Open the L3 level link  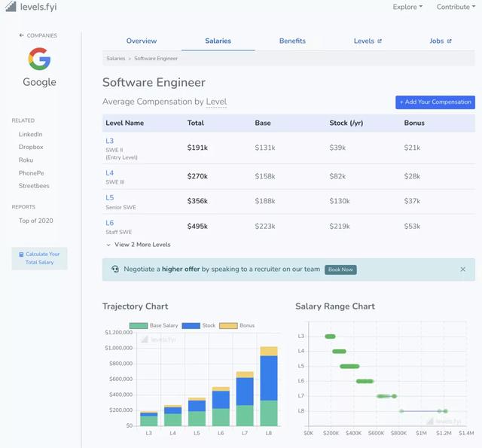[109, 141]
